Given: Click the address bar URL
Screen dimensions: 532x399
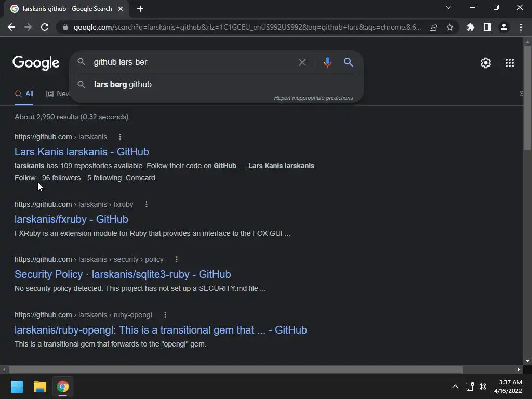Looking at the screenshot, I should pyautogui.click(x=247, y=27).
